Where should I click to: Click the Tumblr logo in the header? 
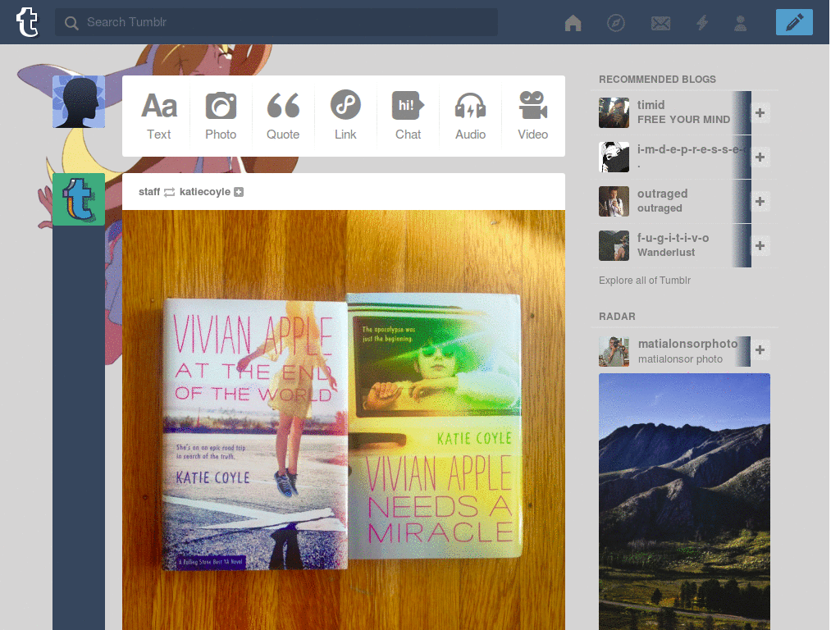coord(27,22)
